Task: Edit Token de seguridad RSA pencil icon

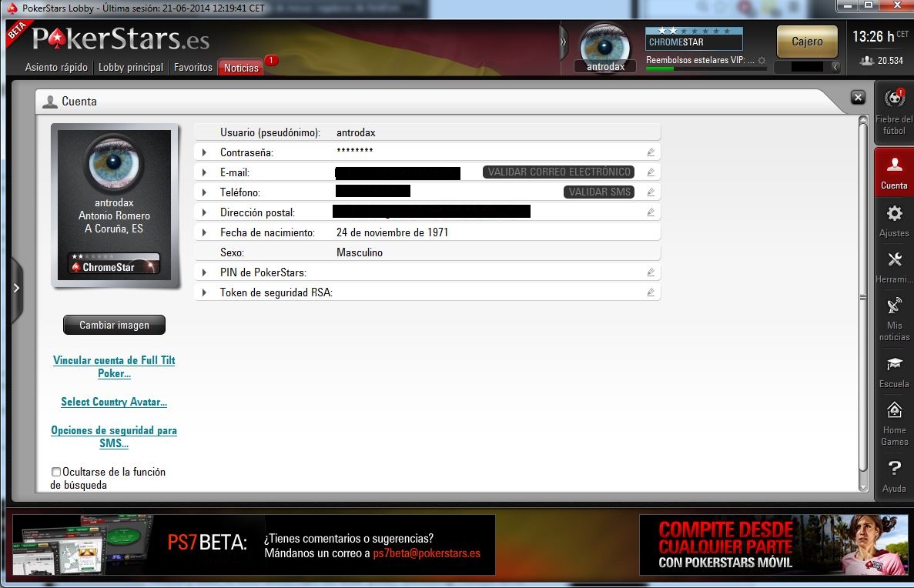Action: tap(651, 292)
